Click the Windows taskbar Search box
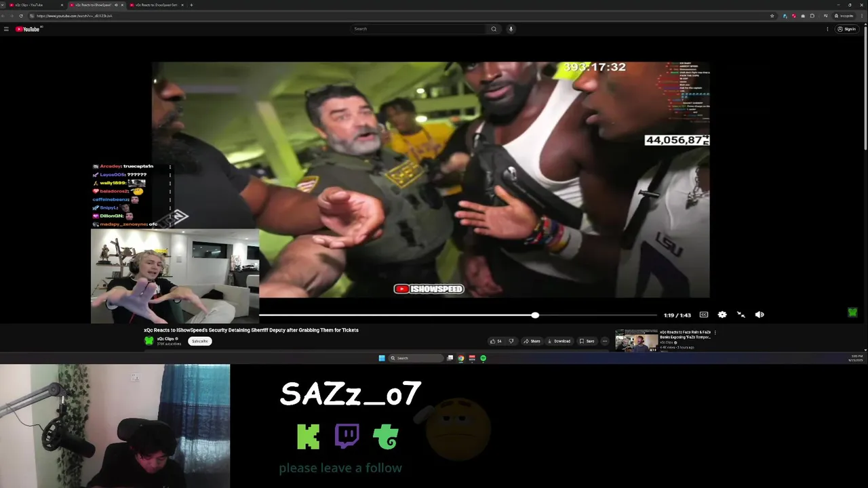This screenshot has width=868, height=488. coord(414,358)
